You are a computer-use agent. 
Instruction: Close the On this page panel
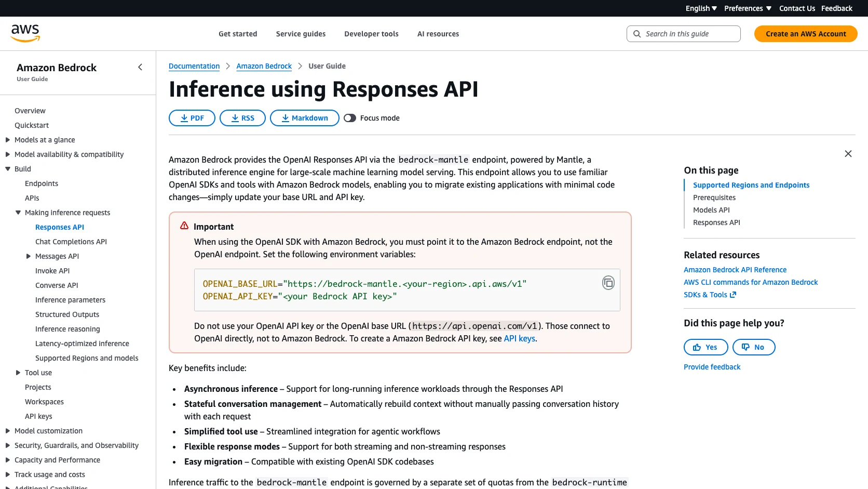point(848,154)
